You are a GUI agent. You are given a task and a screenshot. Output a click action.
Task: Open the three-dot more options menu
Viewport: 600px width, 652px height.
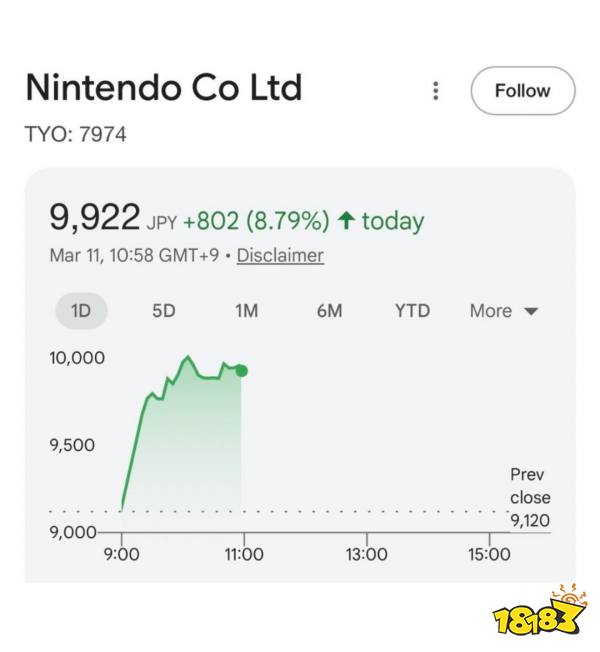pos(435,91)
